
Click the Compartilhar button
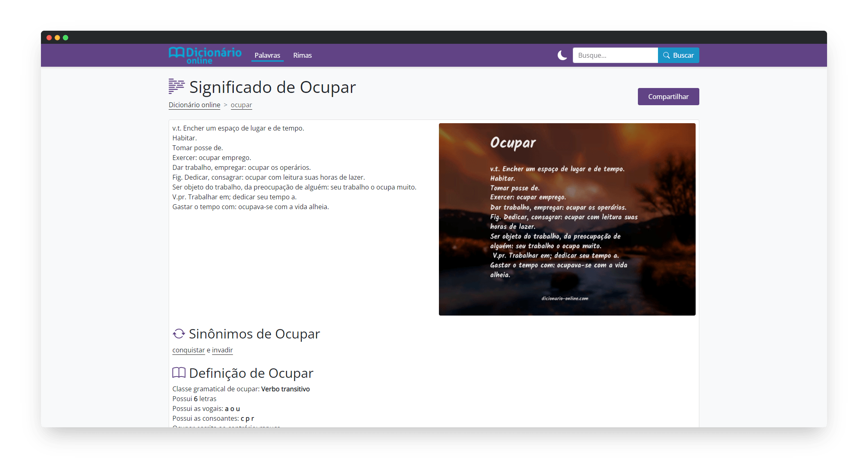[668, 97]
